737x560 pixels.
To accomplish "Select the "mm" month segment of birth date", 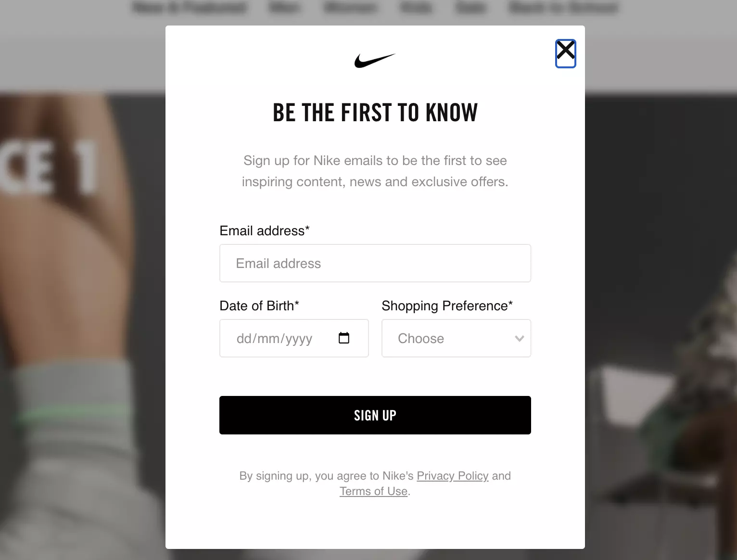I will (x=268, y=339).
